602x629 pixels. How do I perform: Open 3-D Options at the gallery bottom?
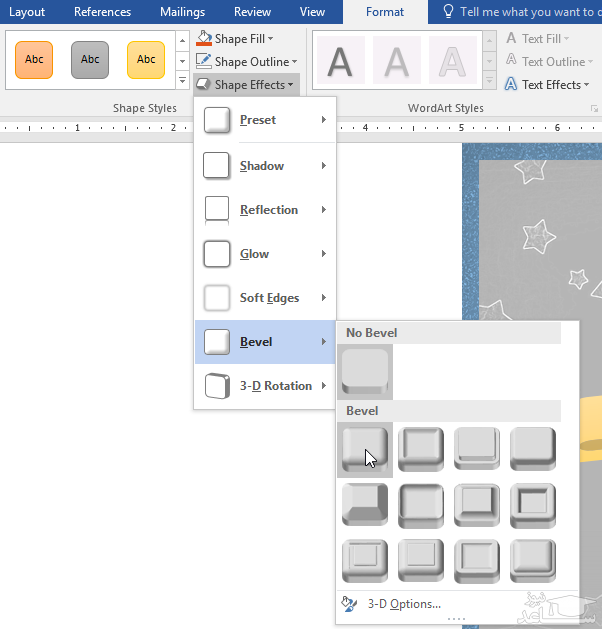pos(403,604)
